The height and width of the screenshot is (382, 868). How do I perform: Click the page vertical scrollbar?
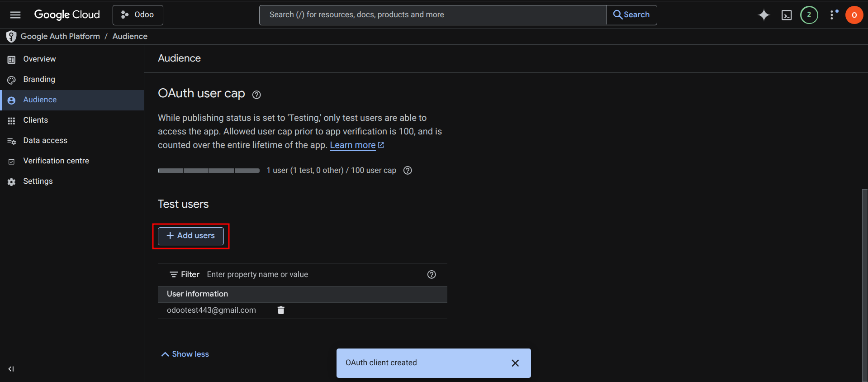[x=864, y=285]
